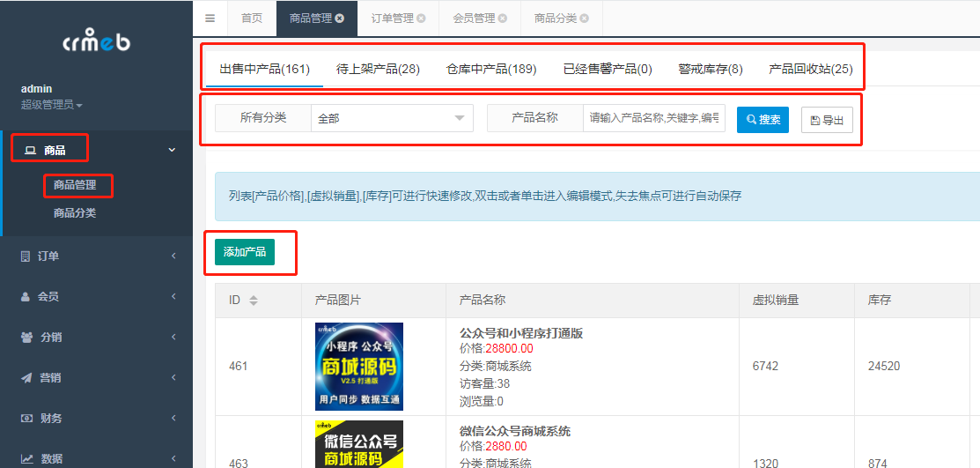Click product name 微信公众号商城系统
980x468 pixels.
point(515,431)
